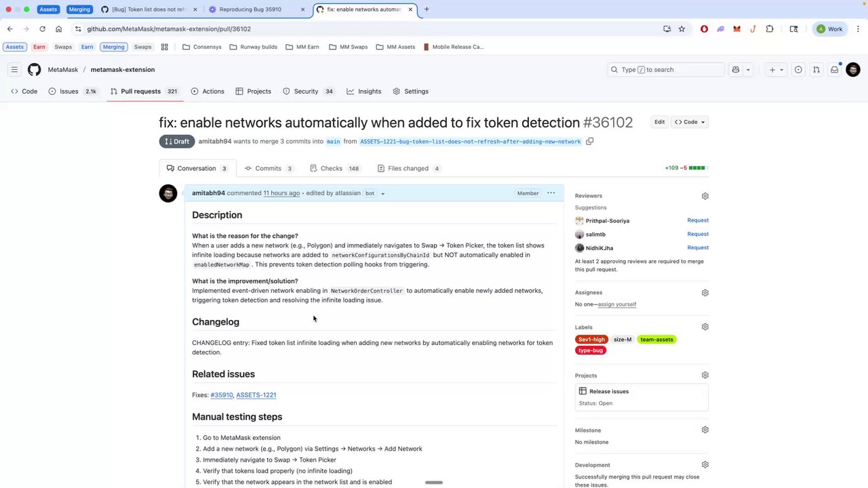Open the bookmark apps grid icon
Viewport: 868px width, 488px height.
(164, 47)
